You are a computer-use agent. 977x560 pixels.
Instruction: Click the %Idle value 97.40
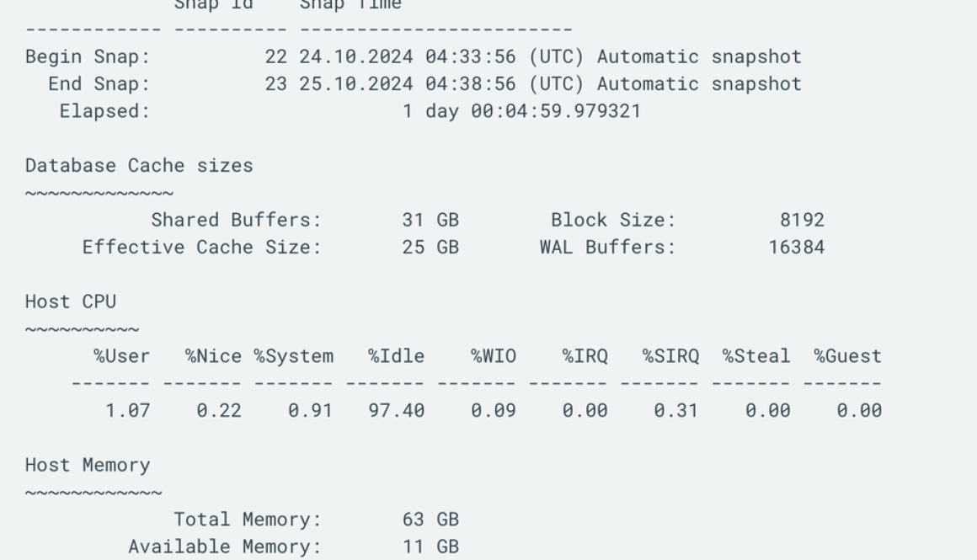(396, 411)
